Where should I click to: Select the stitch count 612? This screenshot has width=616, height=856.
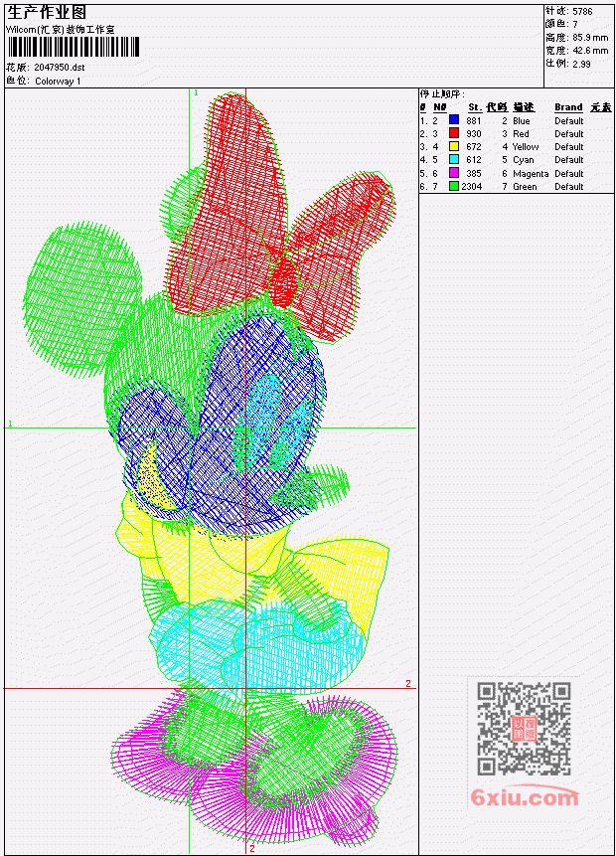tap(474, 160)
